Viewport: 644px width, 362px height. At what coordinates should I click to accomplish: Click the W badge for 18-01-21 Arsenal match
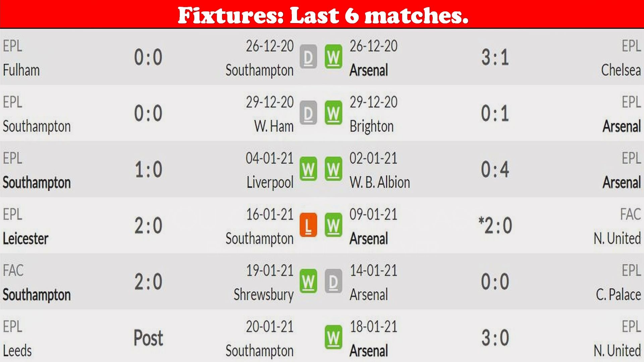pyautogui.click(x=333, y=337)
